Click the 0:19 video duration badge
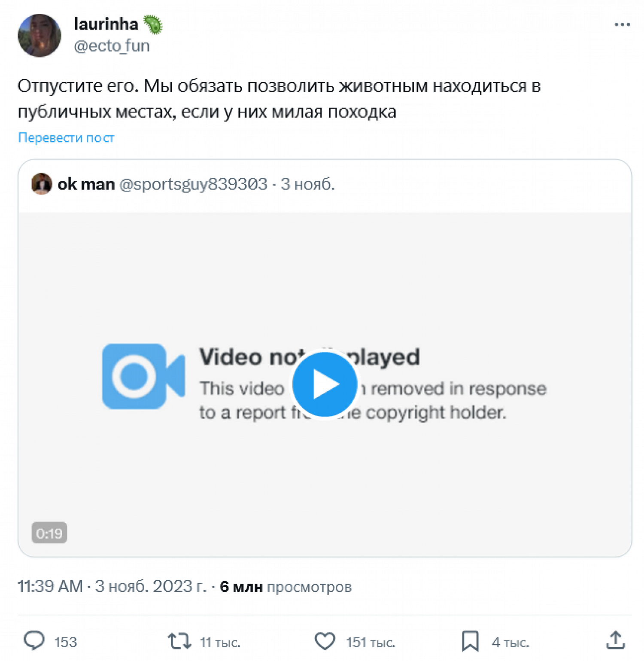644x661 pixels. click(49, 533)
